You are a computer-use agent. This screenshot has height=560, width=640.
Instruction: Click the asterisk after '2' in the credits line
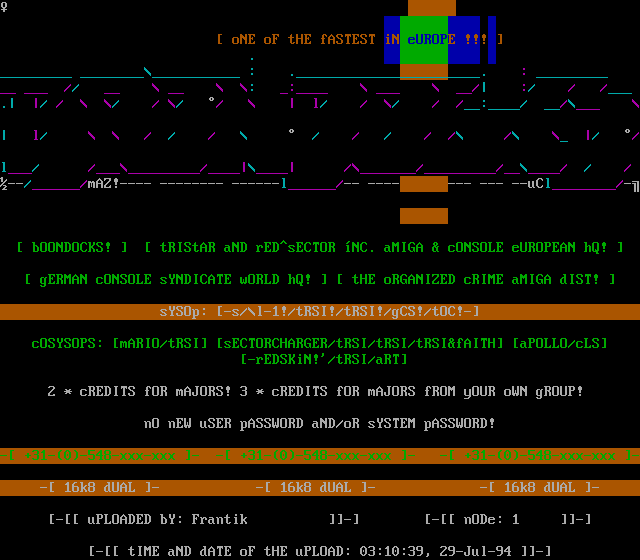(x=68, y=391)
